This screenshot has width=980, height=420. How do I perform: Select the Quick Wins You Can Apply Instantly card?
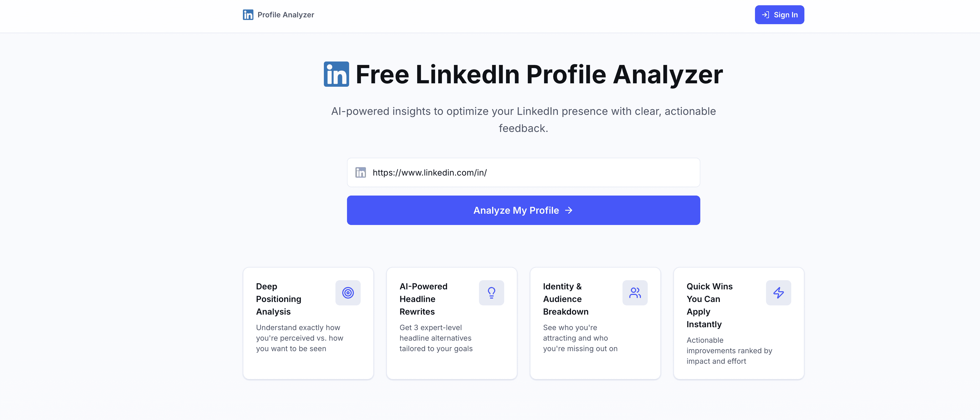point(738,322)
